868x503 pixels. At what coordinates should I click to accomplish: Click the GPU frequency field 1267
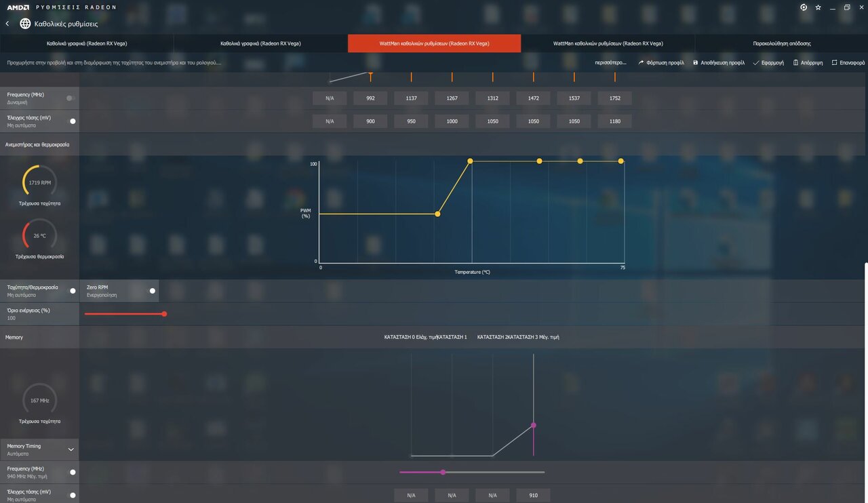click(452, 98)
